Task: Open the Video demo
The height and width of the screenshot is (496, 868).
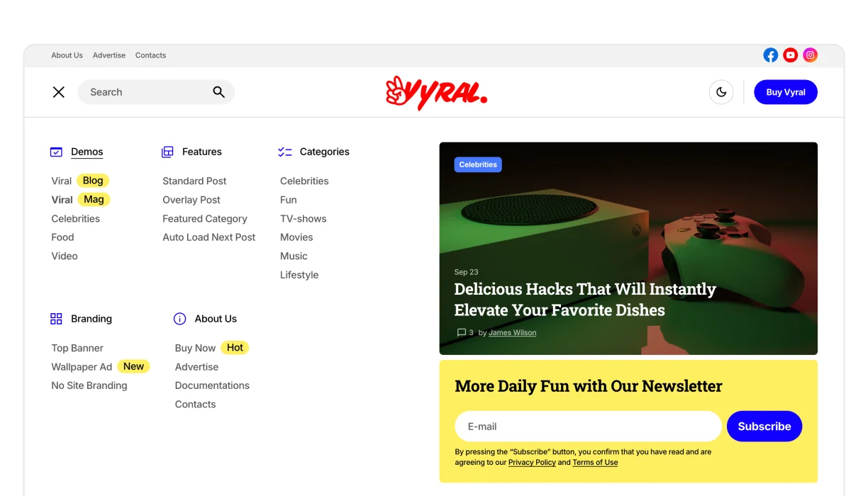Action: click(x=65, y=256)
